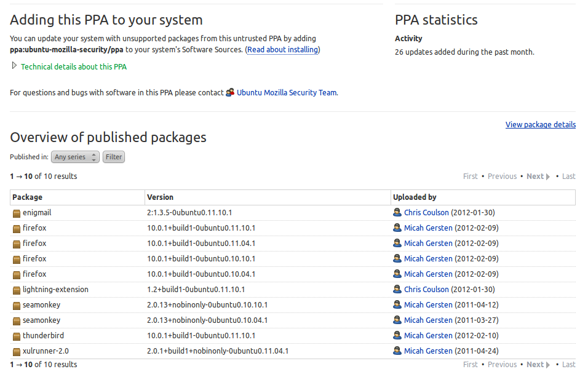588x377 pixels.
Task: Select firefox name in the 0ubuntu0.11.04.1 row
Action: (x=34, y=244)
